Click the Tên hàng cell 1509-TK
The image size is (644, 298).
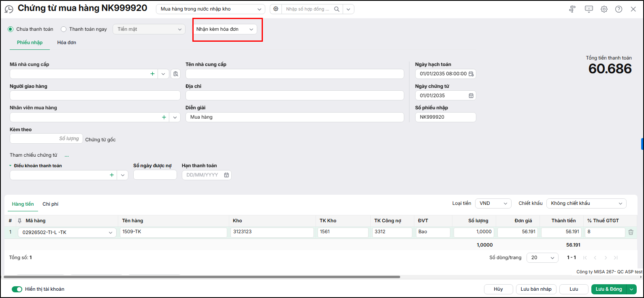[x=173, y=232]
